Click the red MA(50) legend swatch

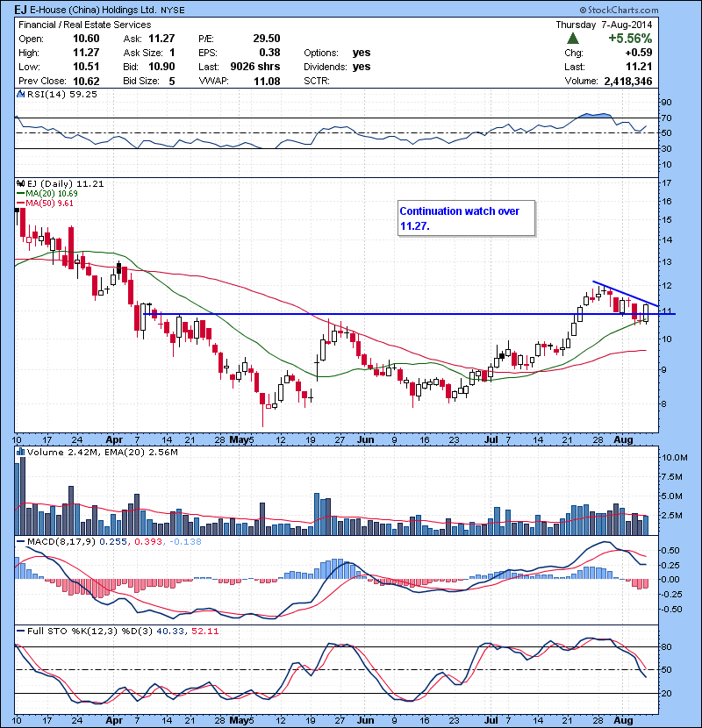pos(20,203)
